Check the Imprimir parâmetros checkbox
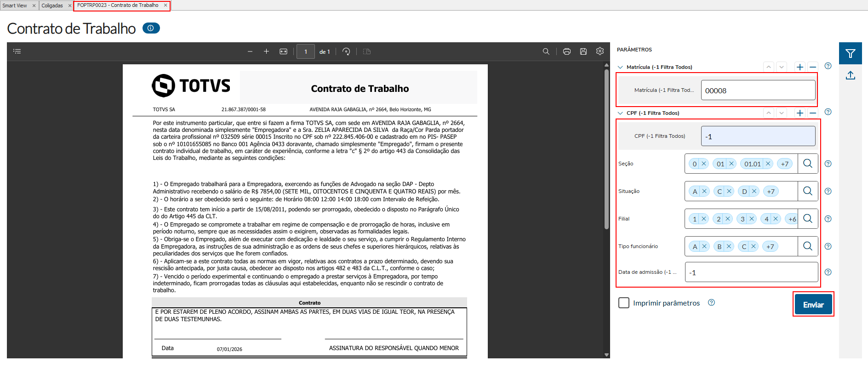The image size is (868, 385). (624, 303)
